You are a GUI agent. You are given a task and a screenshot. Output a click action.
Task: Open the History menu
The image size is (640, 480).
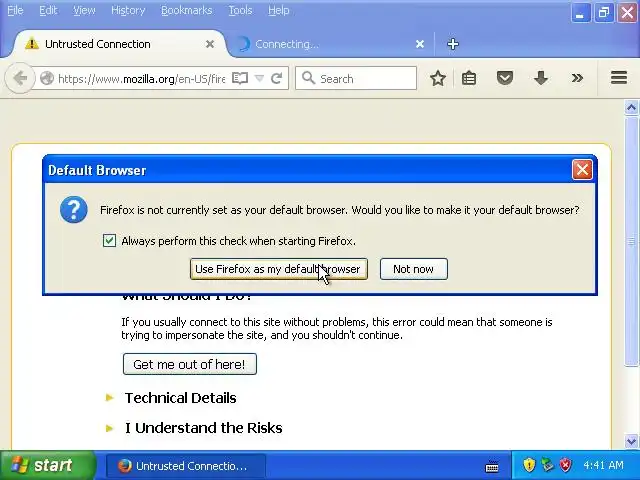coord(128,10)
